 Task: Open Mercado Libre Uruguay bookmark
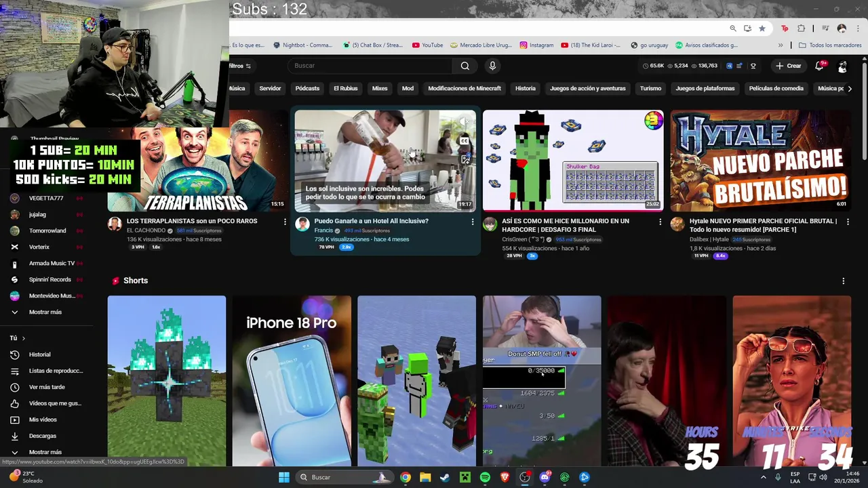481,45
